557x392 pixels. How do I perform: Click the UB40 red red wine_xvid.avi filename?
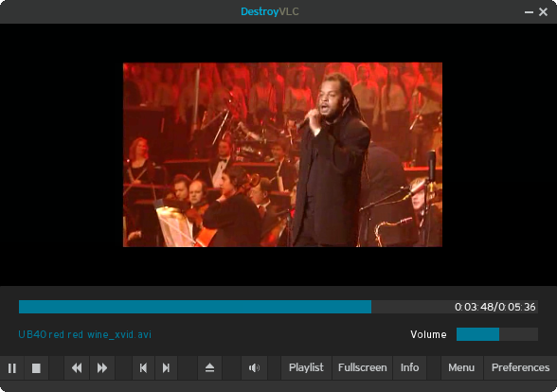click(85, 334)
